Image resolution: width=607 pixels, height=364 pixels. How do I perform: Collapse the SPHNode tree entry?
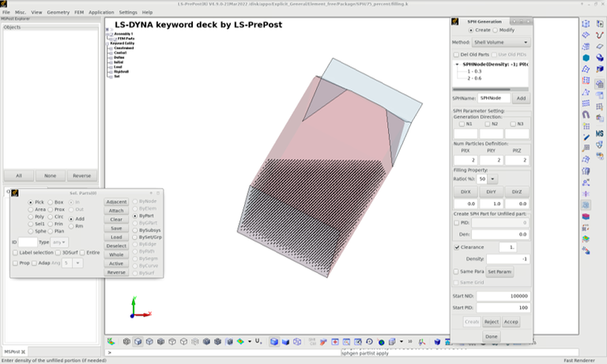pos(456,64)
